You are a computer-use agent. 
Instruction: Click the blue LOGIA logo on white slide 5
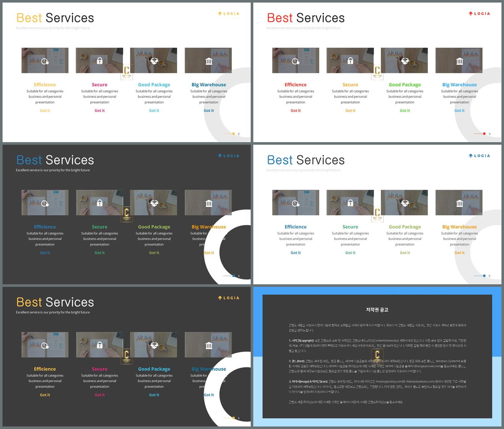(x=479, y=156)
